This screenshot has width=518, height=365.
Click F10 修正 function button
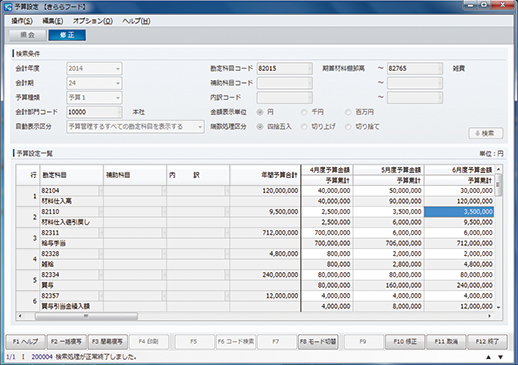click(x=405, y=342)
